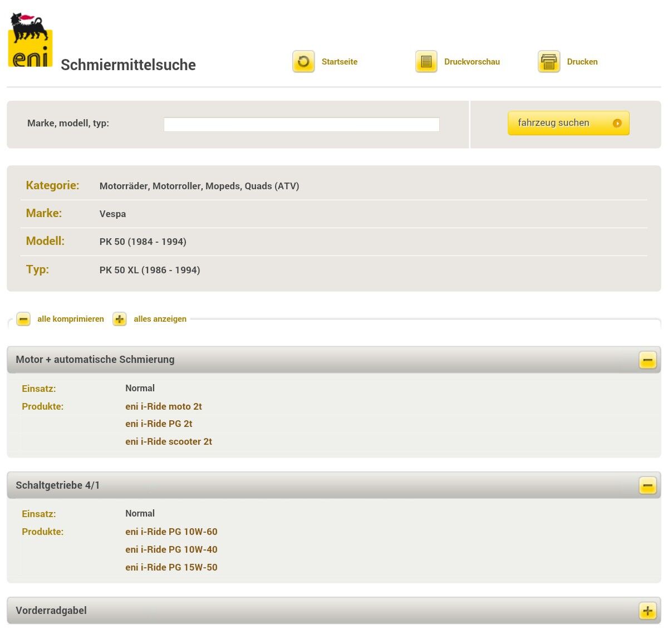This screenshot has height=644, width=668.
Task: Click the Druckvorschau document icon
Action: point(426,62)
